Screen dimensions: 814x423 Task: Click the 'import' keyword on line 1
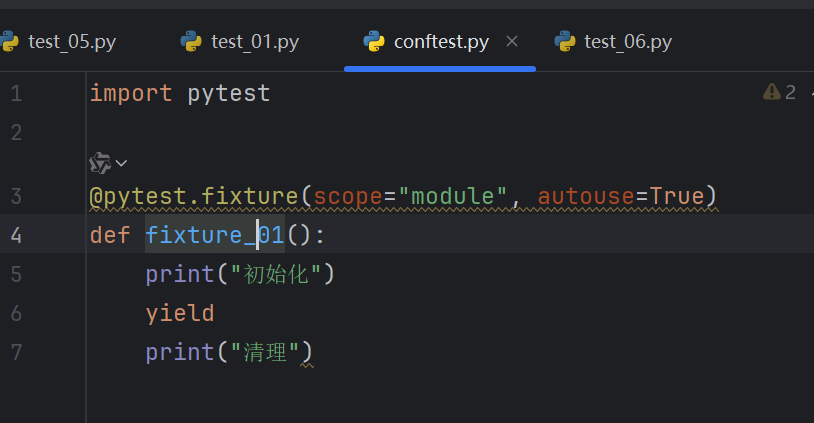131,93
